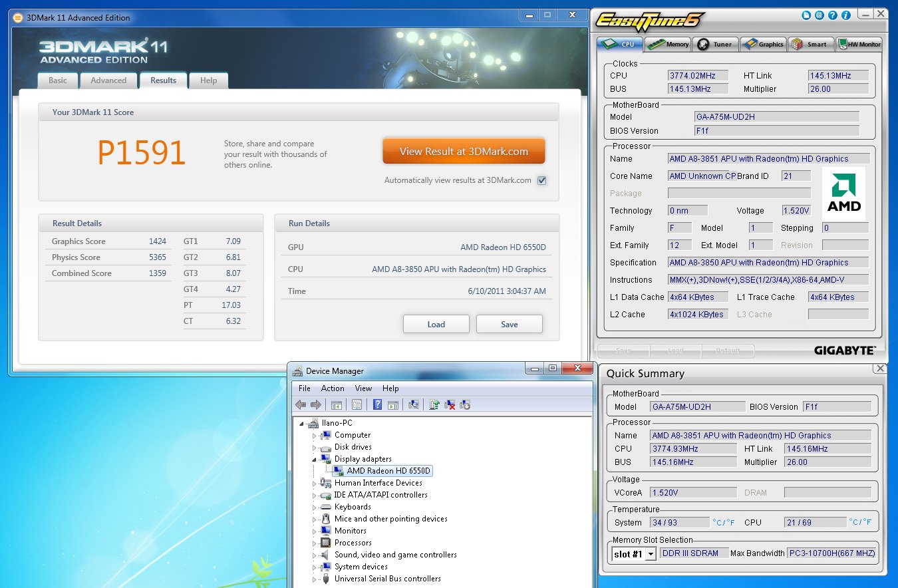Expand the Disk drives category

pyautogui.click(x=315, y=447)
